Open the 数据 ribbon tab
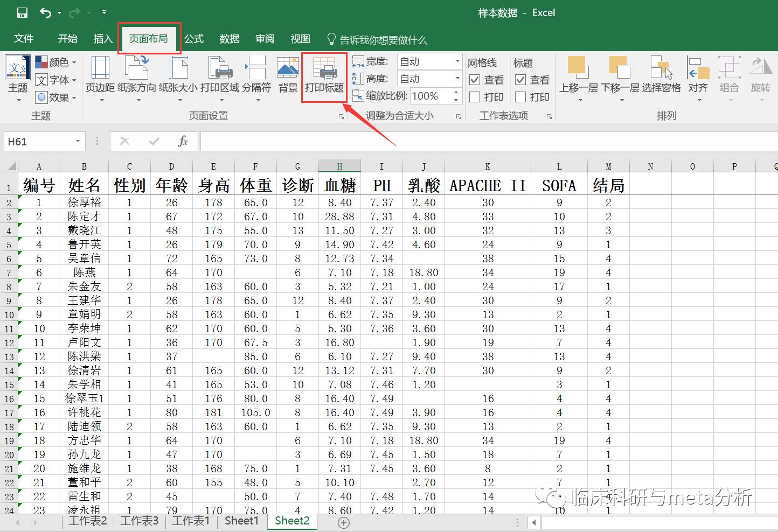Viewport: 778px width, 532px height. pos(230,39)
